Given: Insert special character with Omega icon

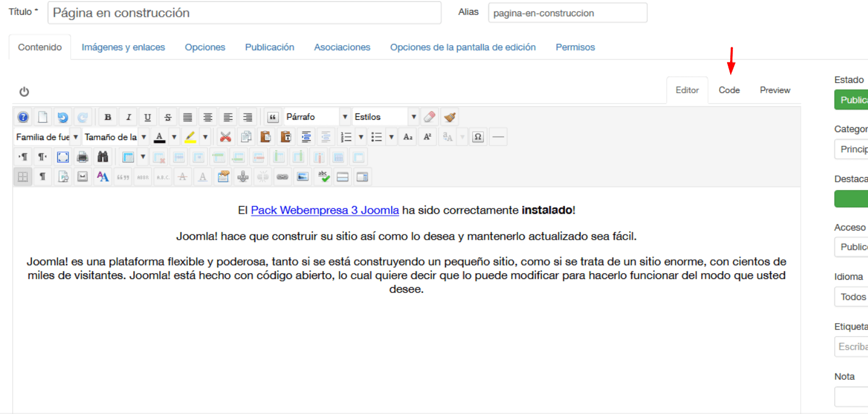Looking at the screenshot, I should coord(478,137).
